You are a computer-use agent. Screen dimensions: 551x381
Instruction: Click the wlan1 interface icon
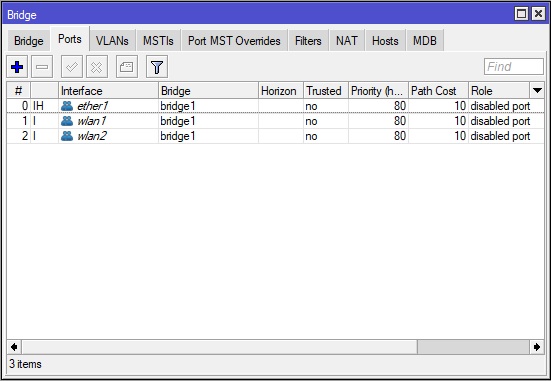tap(67, 121)
